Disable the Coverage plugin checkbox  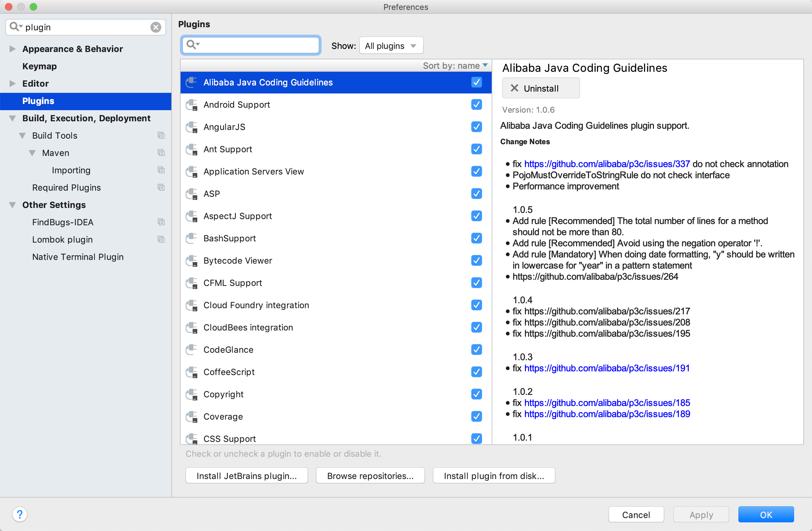(x=477, y=417)
